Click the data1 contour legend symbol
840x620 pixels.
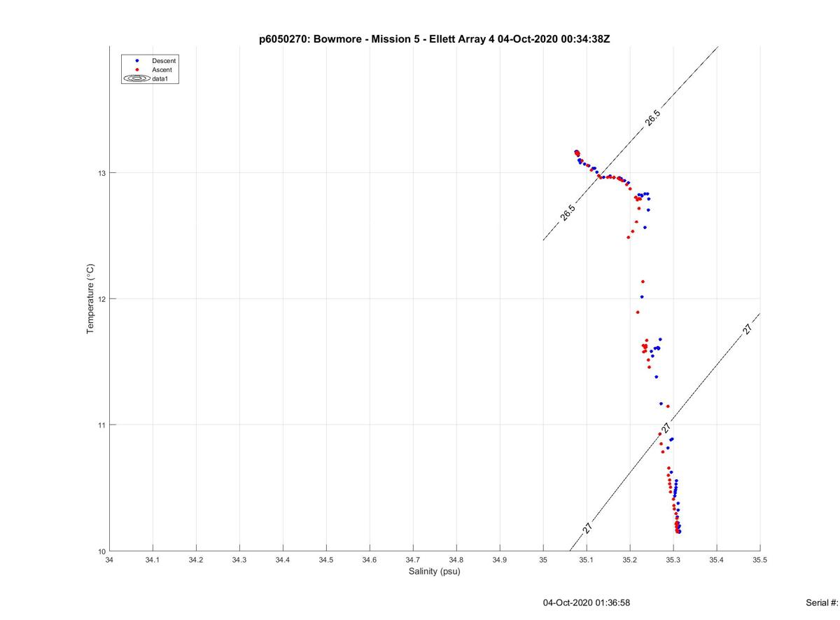pos(136,79)
